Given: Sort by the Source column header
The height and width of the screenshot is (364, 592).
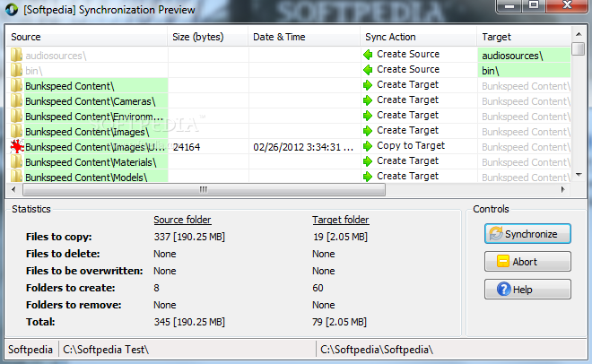Looking at the screenshot, I should pos(87,37).
